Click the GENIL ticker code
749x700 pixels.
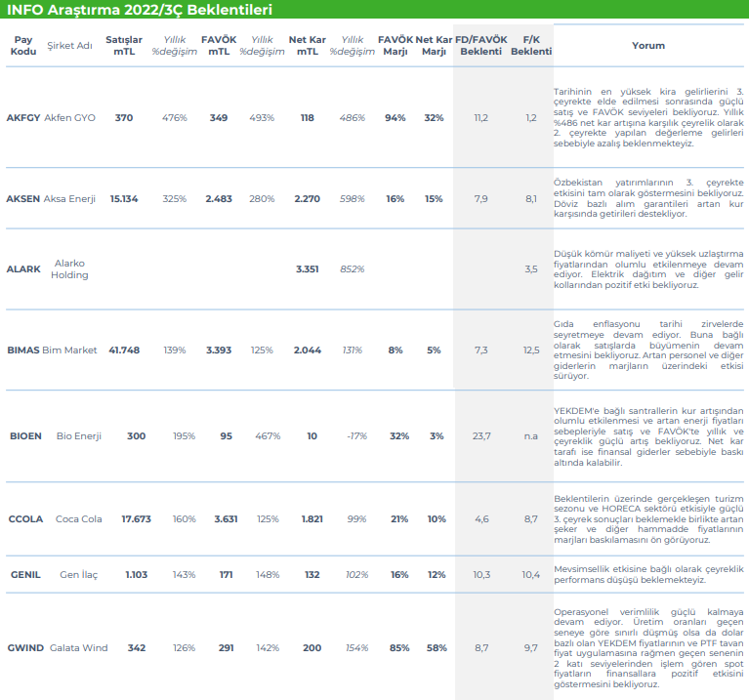tap(24, 575)
